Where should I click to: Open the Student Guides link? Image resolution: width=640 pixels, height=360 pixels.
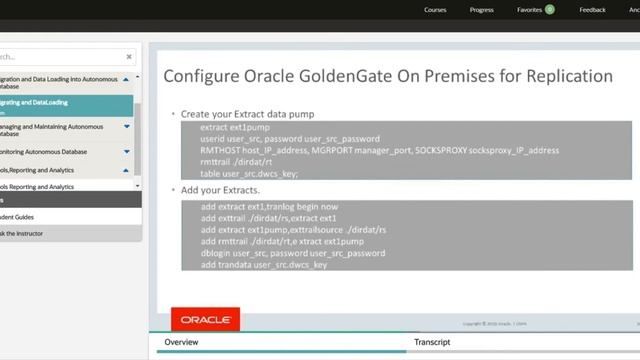pyautogui.click(x=17, y=217)
